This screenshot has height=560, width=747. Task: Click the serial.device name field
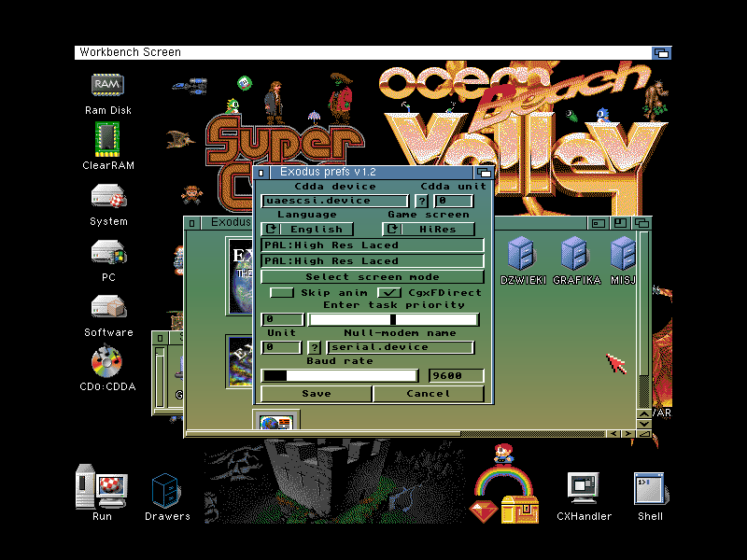[401, 347]
